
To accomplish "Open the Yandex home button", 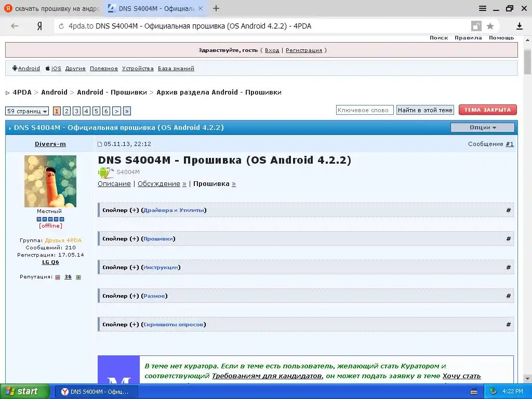I will pos(39,26).
